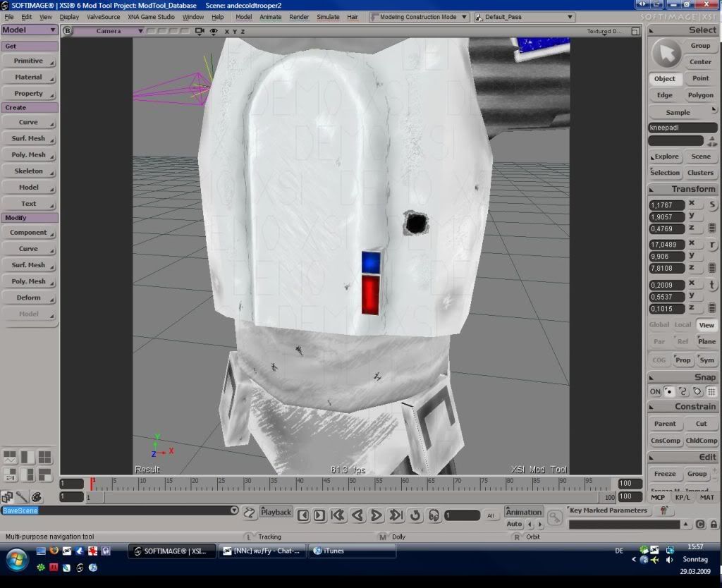Click the character key set icon

pyautogui.click(x=663, y=510)
